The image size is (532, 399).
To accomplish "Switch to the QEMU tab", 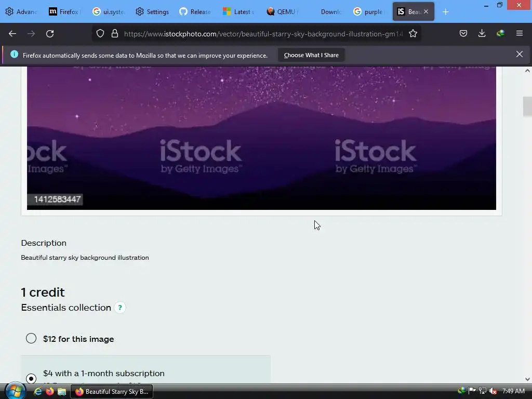I will pyautogui.click(x=282, y=12).
